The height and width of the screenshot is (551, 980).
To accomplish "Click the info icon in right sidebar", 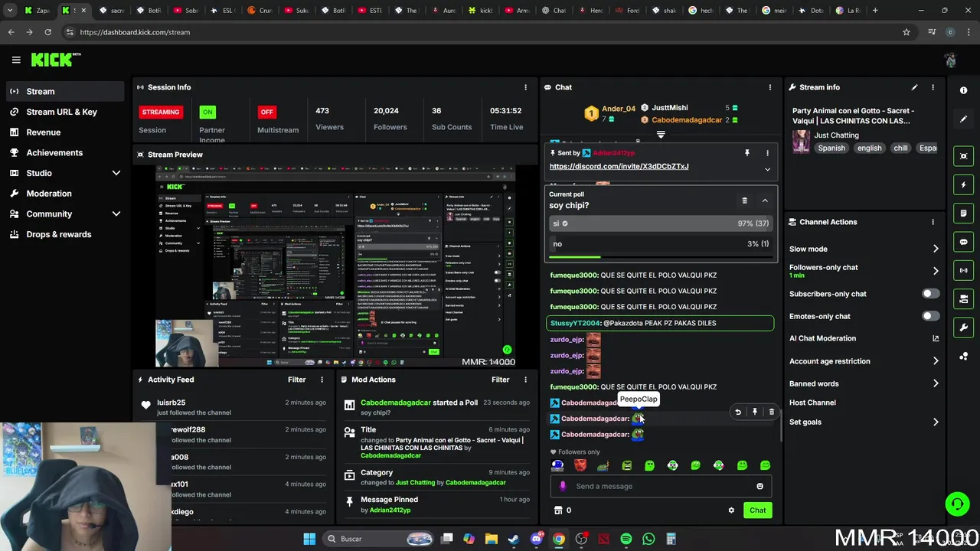I will (963, 90).
